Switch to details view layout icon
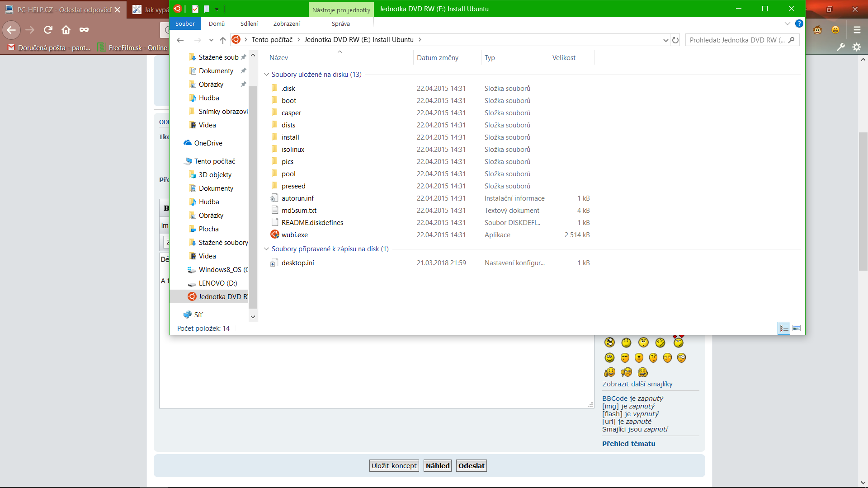The height and width of the screenshot is (488, 868). pos(784,328)
